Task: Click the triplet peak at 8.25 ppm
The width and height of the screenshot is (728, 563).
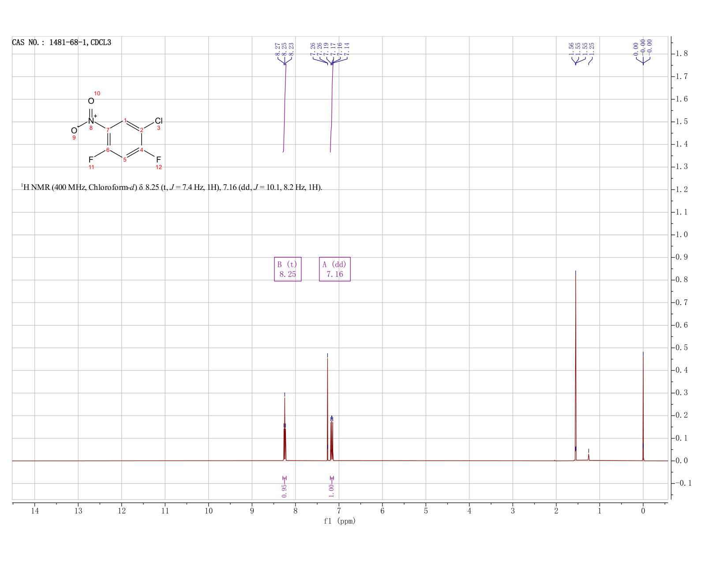Action: (285, 428)
